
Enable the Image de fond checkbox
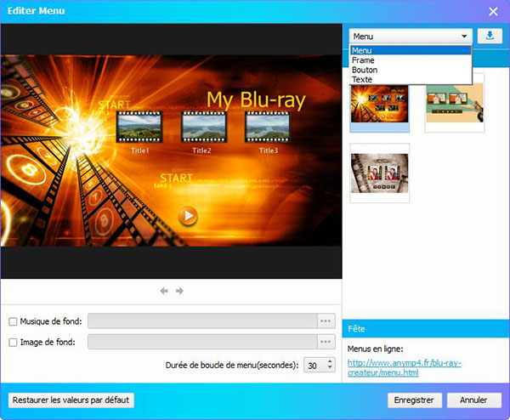coord(13,342)
